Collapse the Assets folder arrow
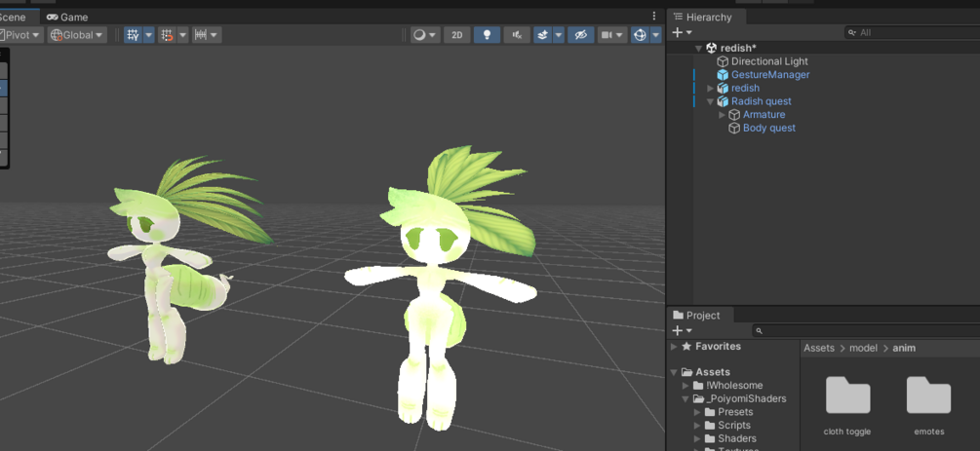 point(674,372)
